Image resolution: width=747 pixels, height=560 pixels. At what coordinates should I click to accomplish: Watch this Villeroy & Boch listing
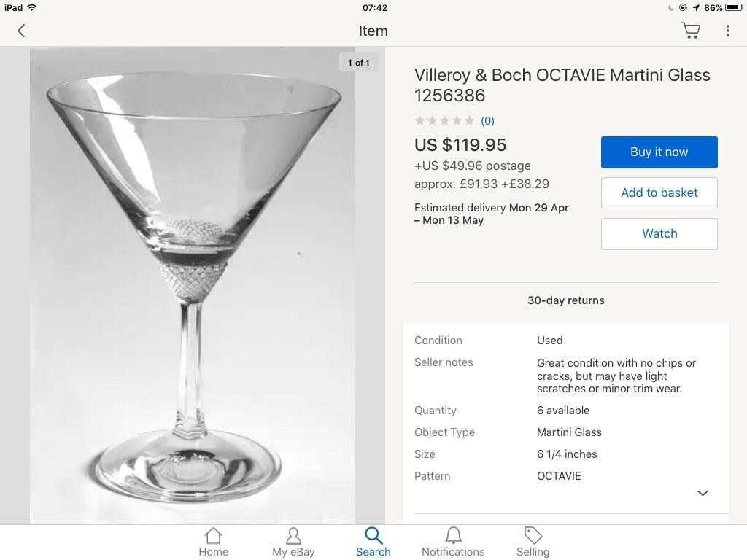click(x=659, y=233)
